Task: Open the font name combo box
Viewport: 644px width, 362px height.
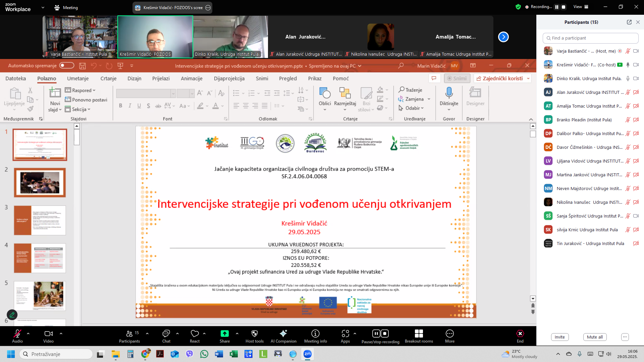Action: (146, 93)
